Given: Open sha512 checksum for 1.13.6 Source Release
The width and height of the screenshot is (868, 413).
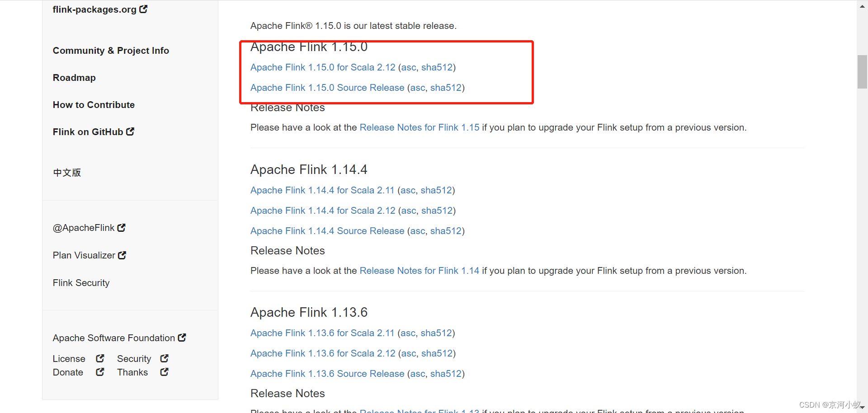Looking at the screenshot, I should [x=446, y=374].
